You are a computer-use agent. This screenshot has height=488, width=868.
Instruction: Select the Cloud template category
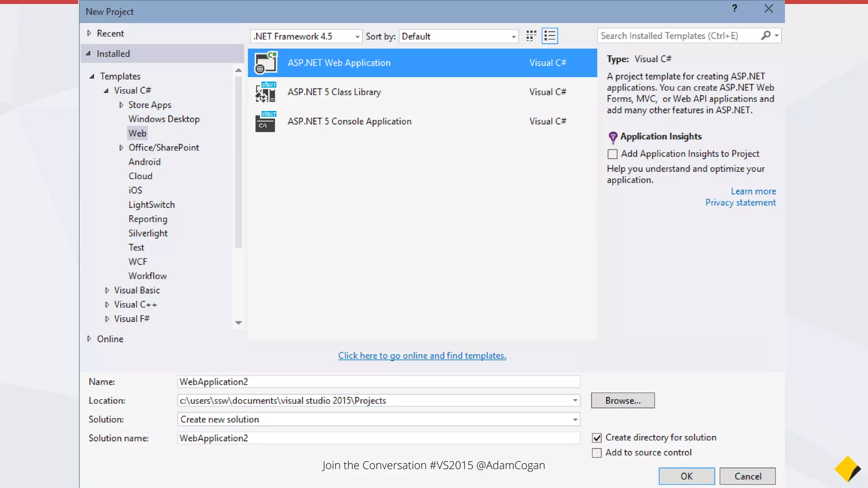click(x=140, y=176)
